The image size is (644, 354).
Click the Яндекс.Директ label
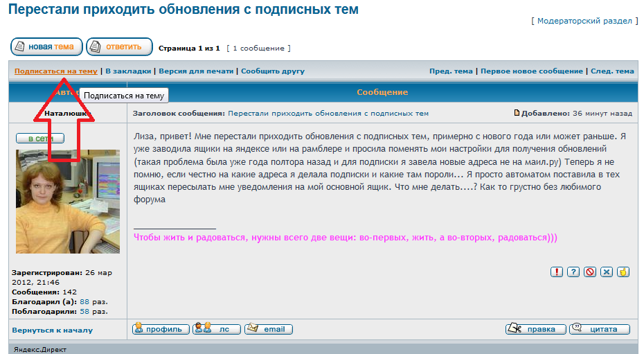click(40, 349)
